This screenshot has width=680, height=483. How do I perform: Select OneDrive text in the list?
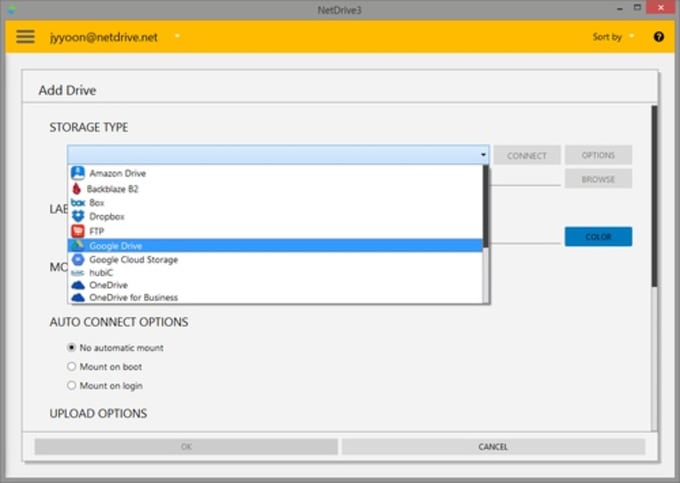click(x=108, y=285)
